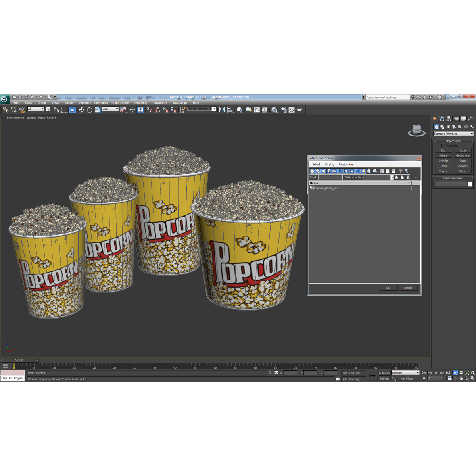The height and width of the screenshot is (476, 476).
Task: Confirm with OK in Select From Scene
Action: [388, 288]
